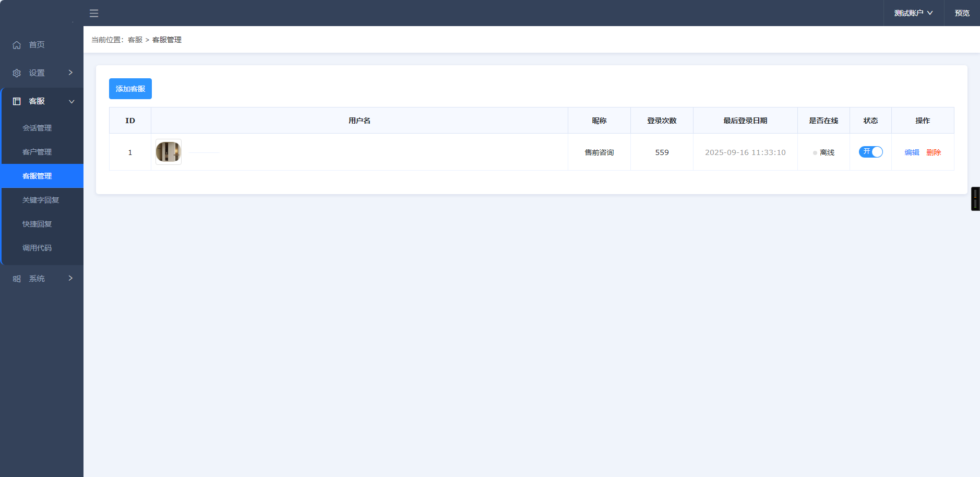
Task: Open 快捷回复 in sidebar
Action: [x=37, y=224]
